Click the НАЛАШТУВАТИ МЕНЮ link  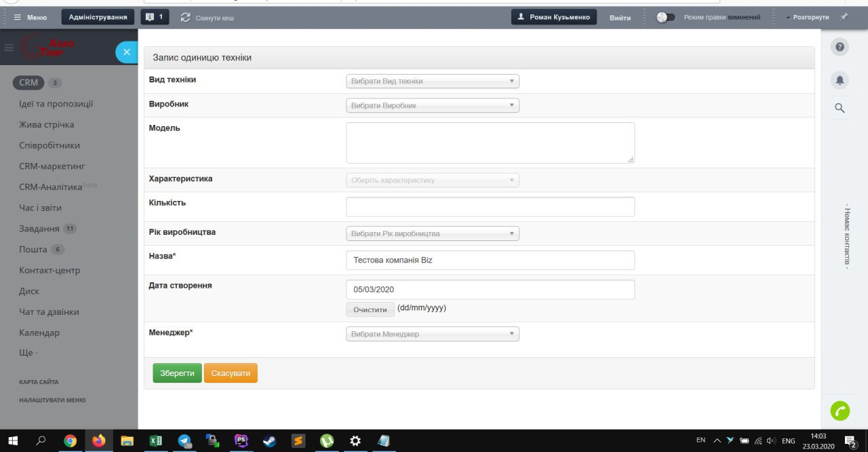52,400
